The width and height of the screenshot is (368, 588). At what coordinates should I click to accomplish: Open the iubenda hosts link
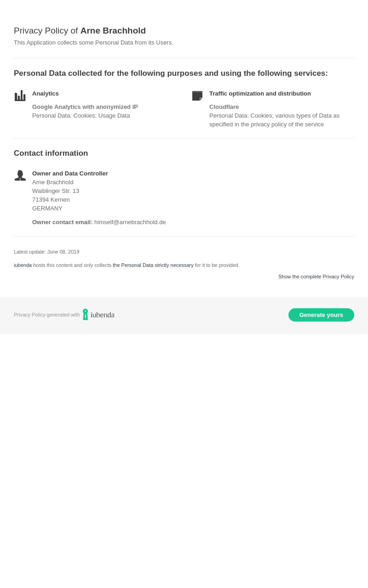pos(23,265)
